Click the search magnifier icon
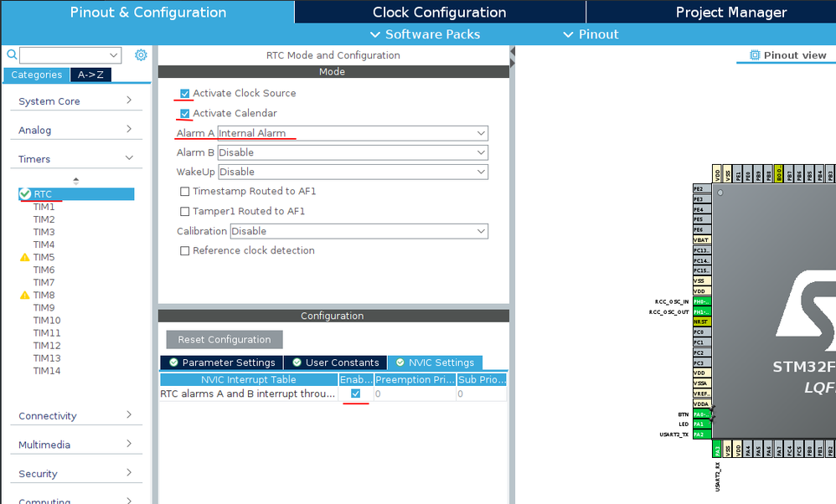 tap(12, 54)
